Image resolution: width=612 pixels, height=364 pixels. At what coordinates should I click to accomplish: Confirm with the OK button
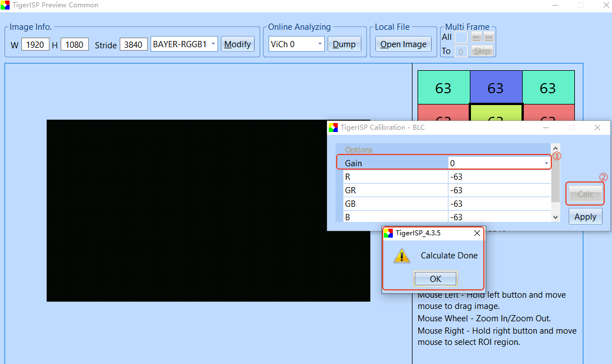[435, 279]
